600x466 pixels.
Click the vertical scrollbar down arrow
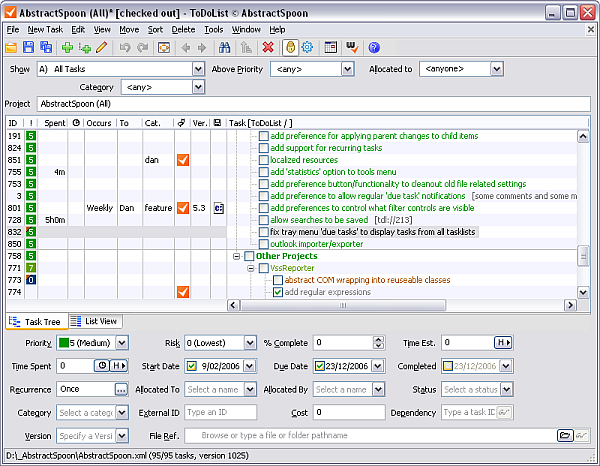[x=583, y=293]
